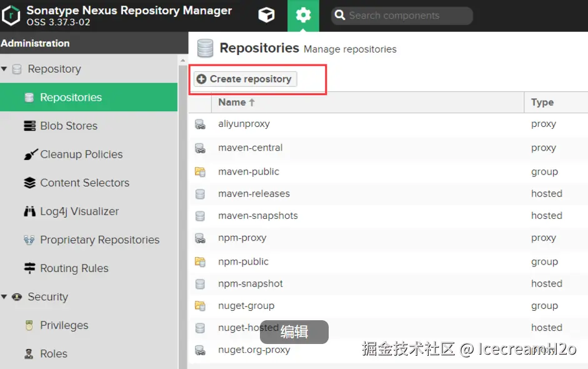The height and width of the screenshot is (369, 588).
Task: Click the Create repository button
Action: (245, 79)
